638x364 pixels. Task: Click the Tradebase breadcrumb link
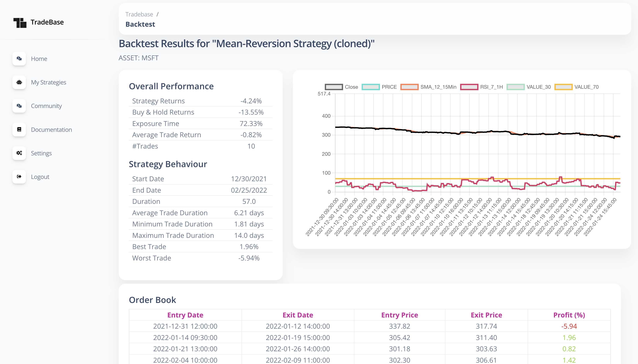(x=139, y=14)
